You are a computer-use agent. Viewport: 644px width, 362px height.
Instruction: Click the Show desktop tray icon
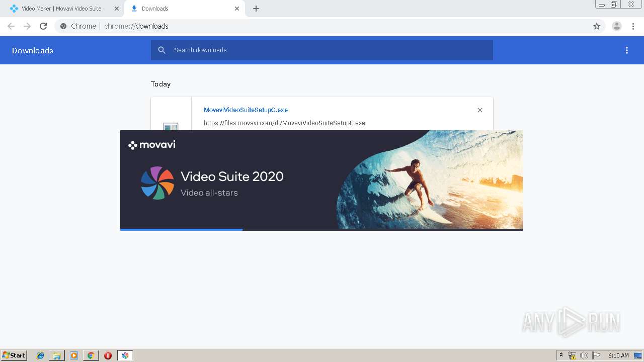638,355
